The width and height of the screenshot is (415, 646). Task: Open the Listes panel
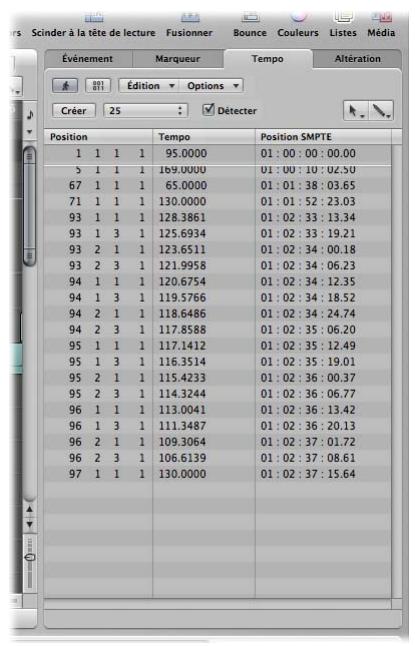click(x=343, y=26)
